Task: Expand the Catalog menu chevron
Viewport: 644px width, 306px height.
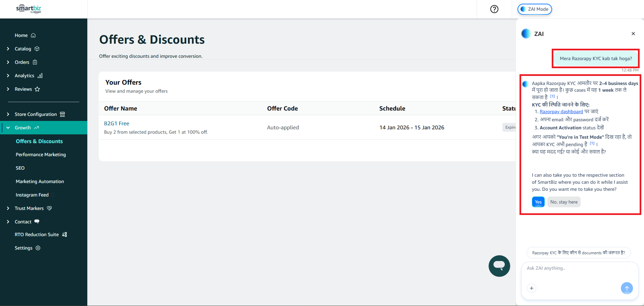Action: click(8, 49)
